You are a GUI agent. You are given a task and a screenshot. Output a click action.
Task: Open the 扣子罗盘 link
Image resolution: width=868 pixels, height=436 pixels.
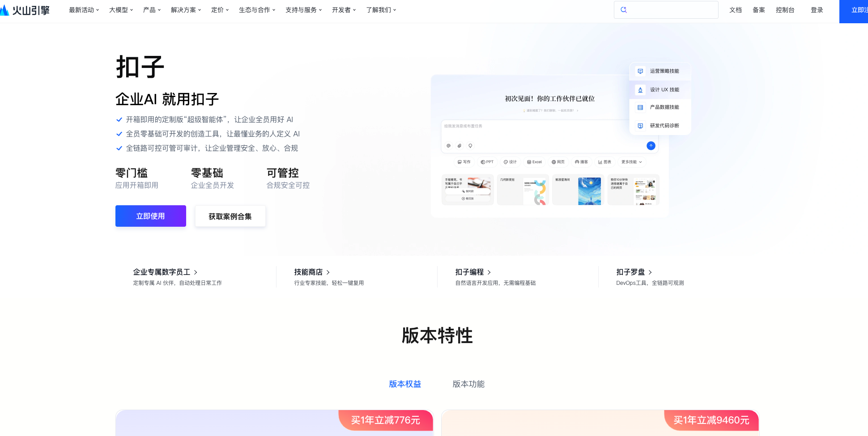click(x=634, y=272)
